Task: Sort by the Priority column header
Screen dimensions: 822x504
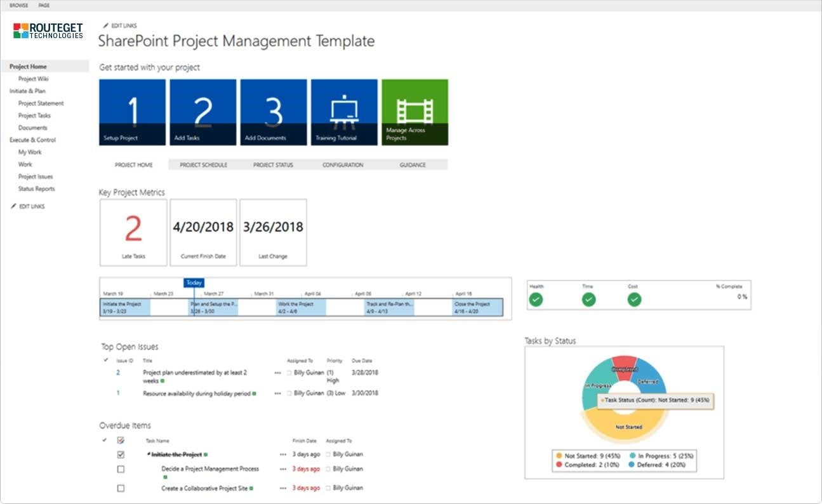Action: pyautogui.click(x=335, y=361)
